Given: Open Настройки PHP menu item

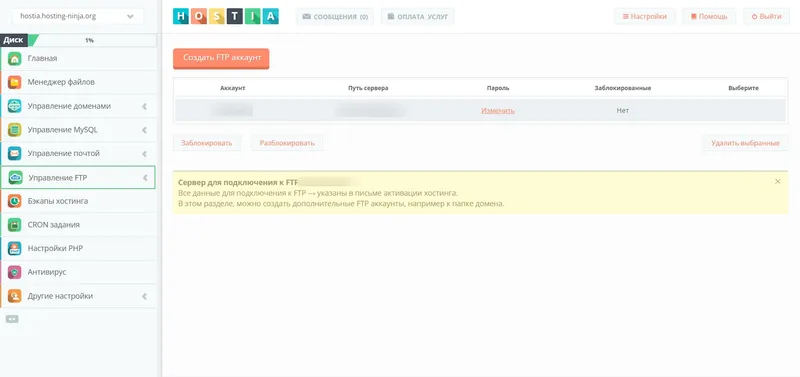Looking at the screenshot, I should (78, 248).
